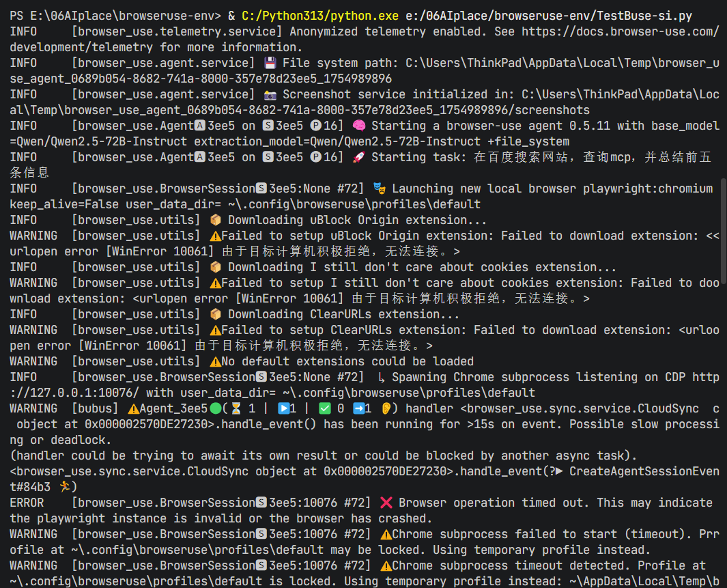Click warning triangle before Agent_3ee5 in bubus line
Image resolution: width=727 pixels, height=588 pixels.
point(134,409)
